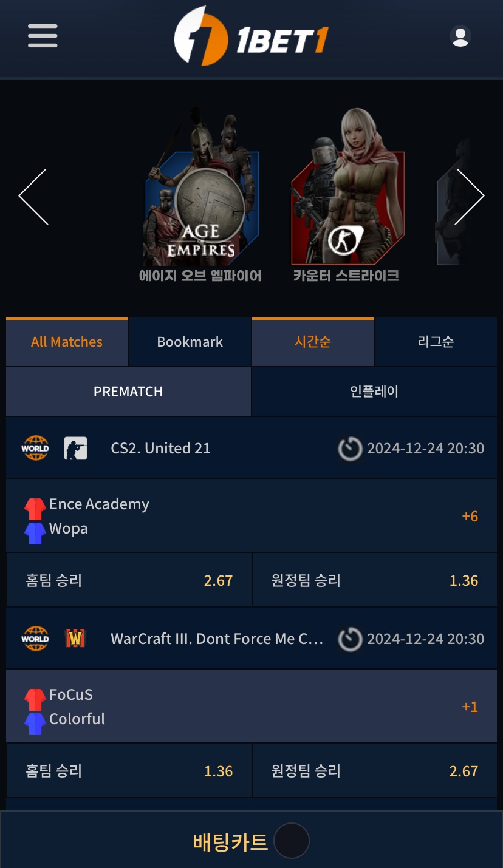Bet on home win 2.67 for Ence Academy
The width and height of the screenshot is (503, 868).
point(129,580)
